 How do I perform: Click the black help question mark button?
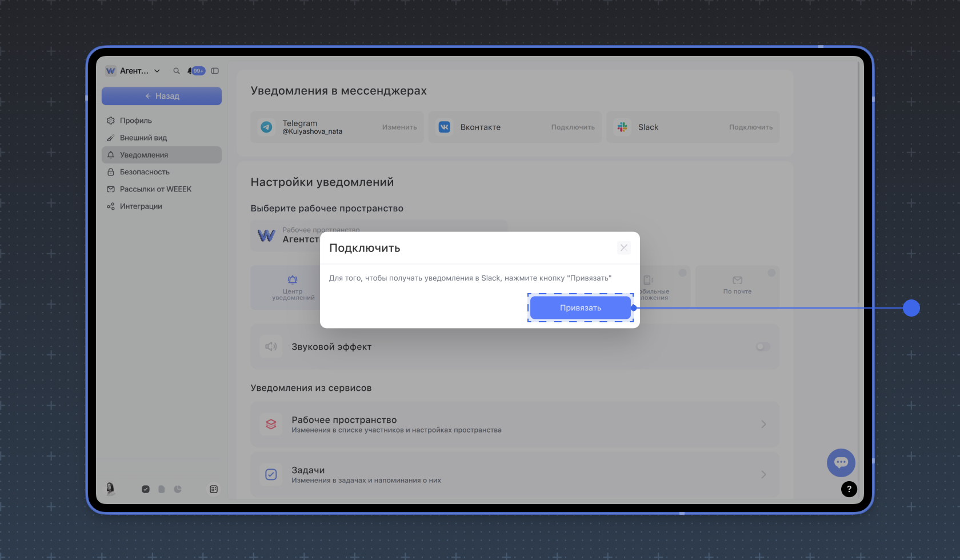(x=849, y=489)
